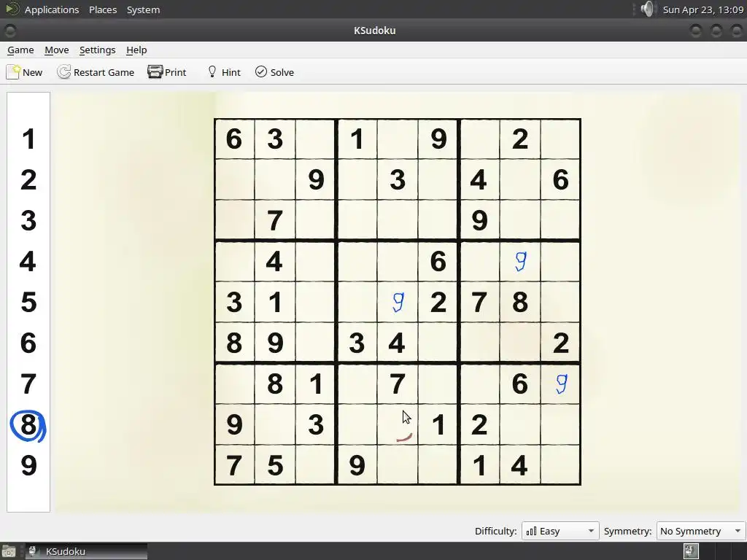Click the Print printer icon
The width and height of the screenshot is (747, 560).
(155, 72)
